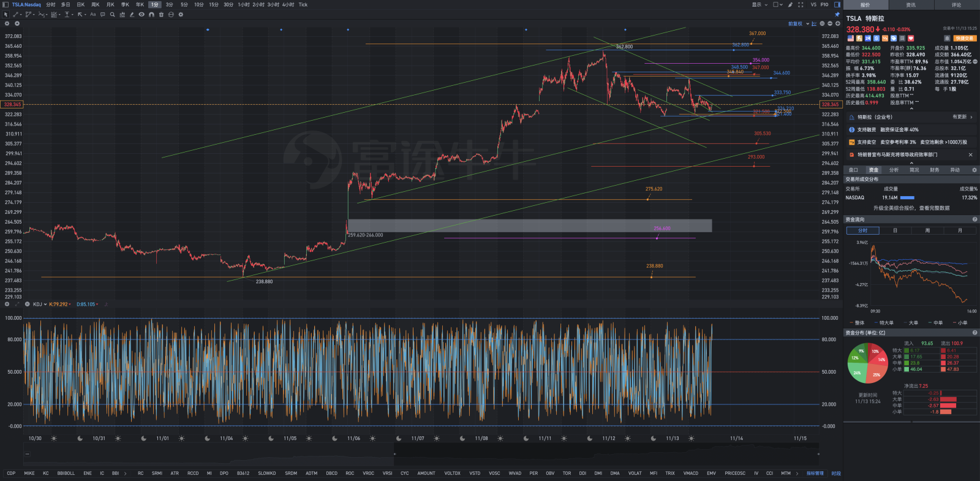The height and width of the screenshot is (481, 980).
Task: Open the comment bubble annotation tool
Action: tap(103, 15)
